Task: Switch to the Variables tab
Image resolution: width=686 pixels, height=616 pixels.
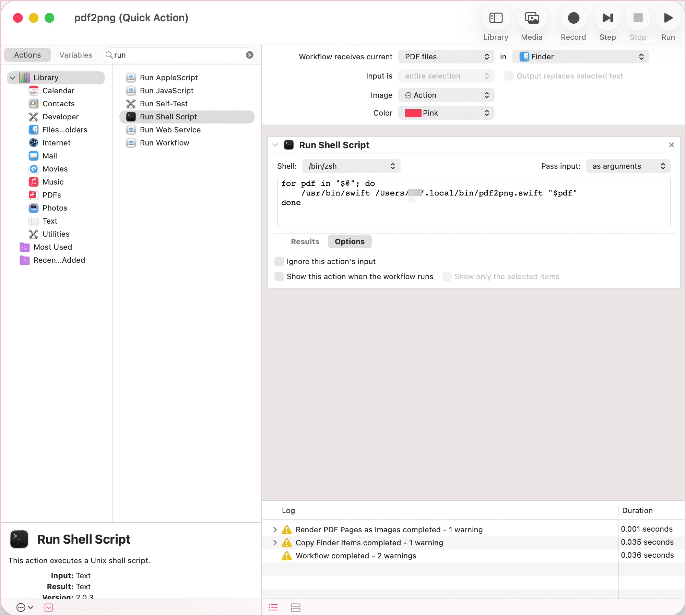Action: coord(76,55)
